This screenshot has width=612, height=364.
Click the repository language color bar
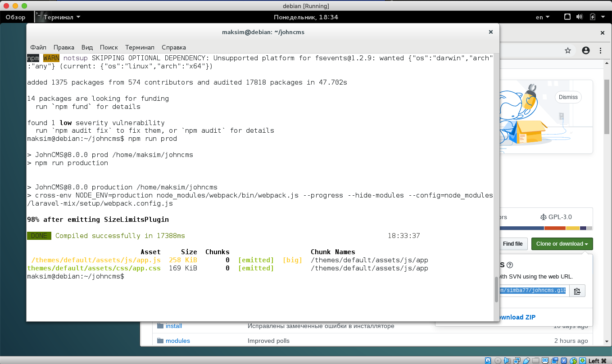(x=546, y=228)
